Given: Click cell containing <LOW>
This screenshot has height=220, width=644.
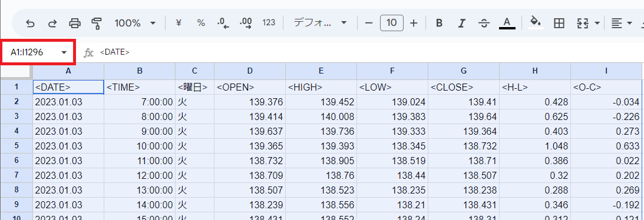Looking at the screenshot, I should tap(392, 87).
